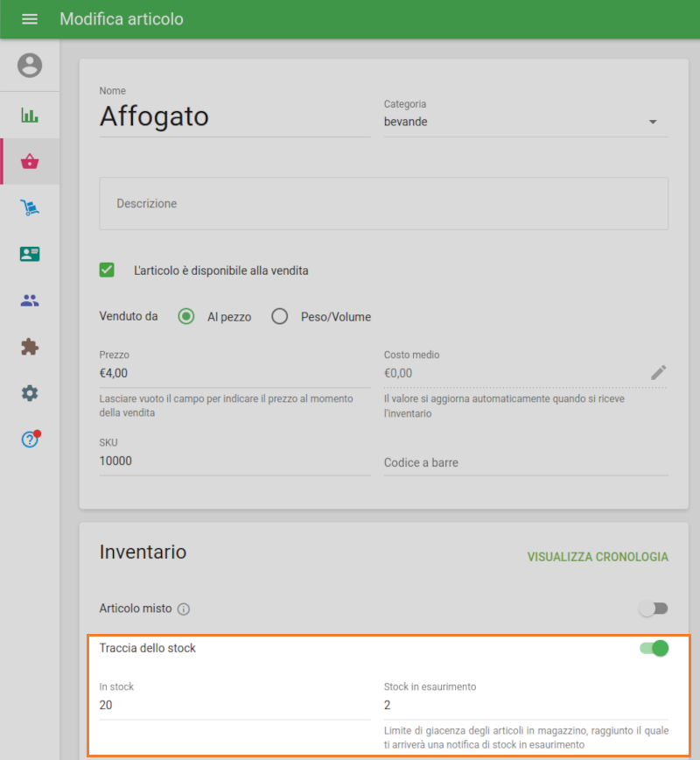The width and height of the screenshot is (700, 760).
Task: Open the reports bar chart section
Action: click(x=29, y=115)
